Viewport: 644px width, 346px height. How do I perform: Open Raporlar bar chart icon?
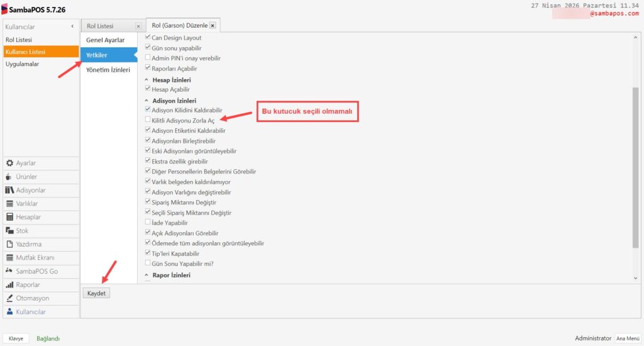tap(9, 285)
